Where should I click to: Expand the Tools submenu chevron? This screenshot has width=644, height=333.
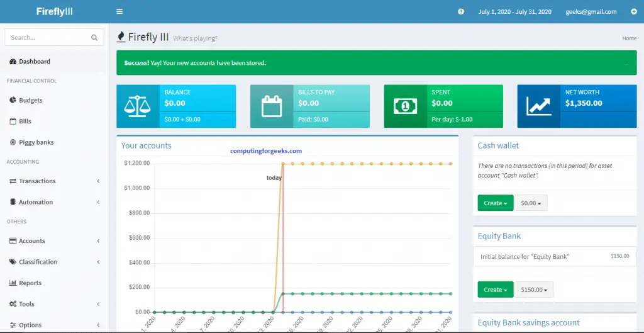pos(98,304)
